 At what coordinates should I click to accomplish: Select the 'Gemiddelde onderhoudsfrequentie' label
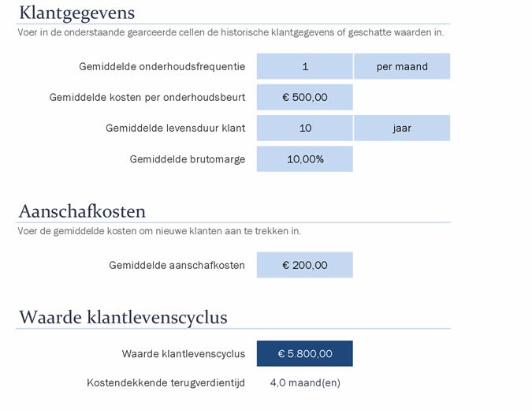tap(162, 66)
